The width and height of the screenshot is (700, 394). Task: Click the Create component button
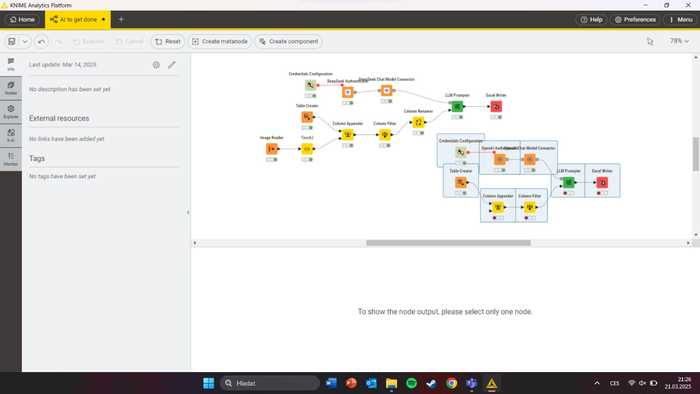click(289, 41)
